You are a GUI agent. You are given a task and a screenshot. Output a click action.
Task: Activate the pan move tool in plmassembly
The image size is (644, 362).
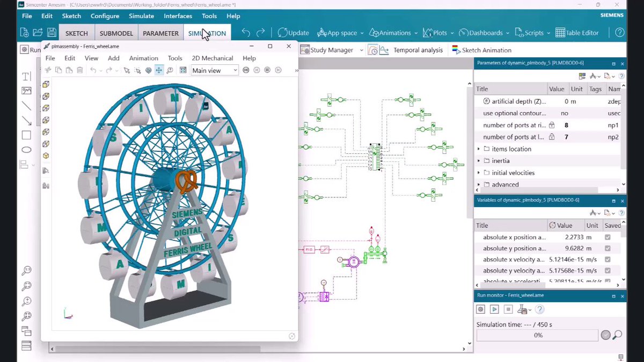[x=159, y=70]
